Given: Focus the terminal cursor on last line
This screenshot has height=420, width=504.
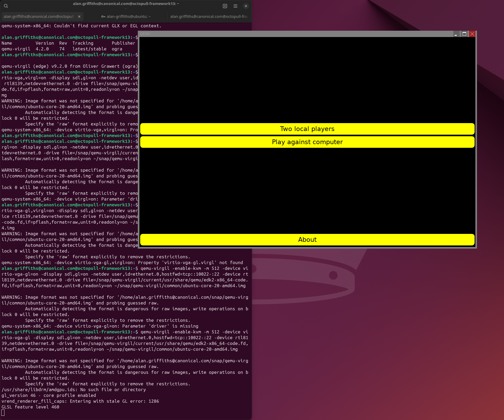Looking at the screenshot, I should (x=3, y=413).
